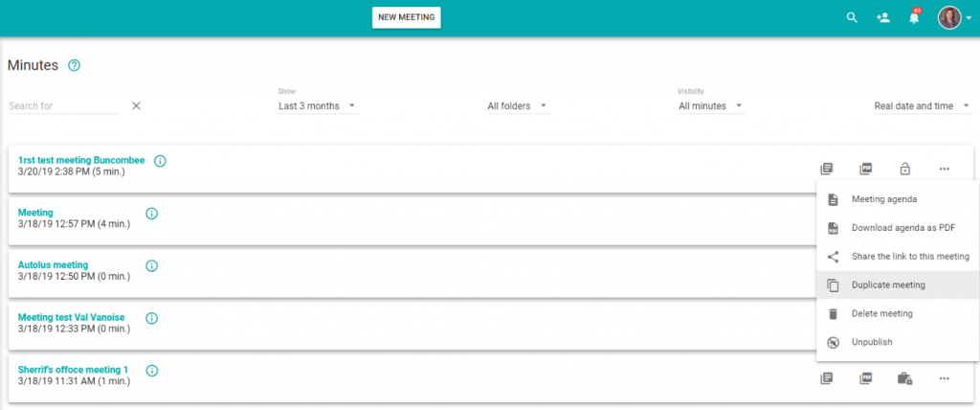Expand the All minutes visibility dropdown
Image resolution: width=980 pixels, height=410 pixels.
(710, 105)
